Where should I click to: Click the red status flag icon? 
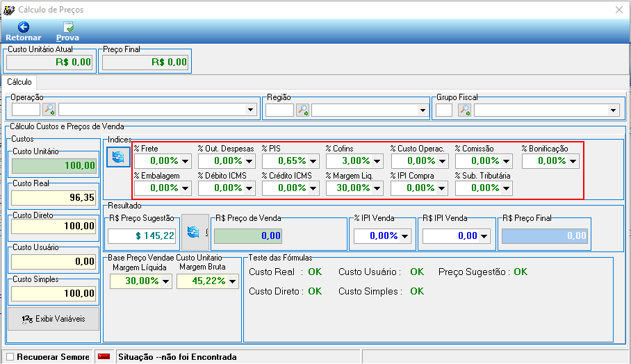[104, 356]
